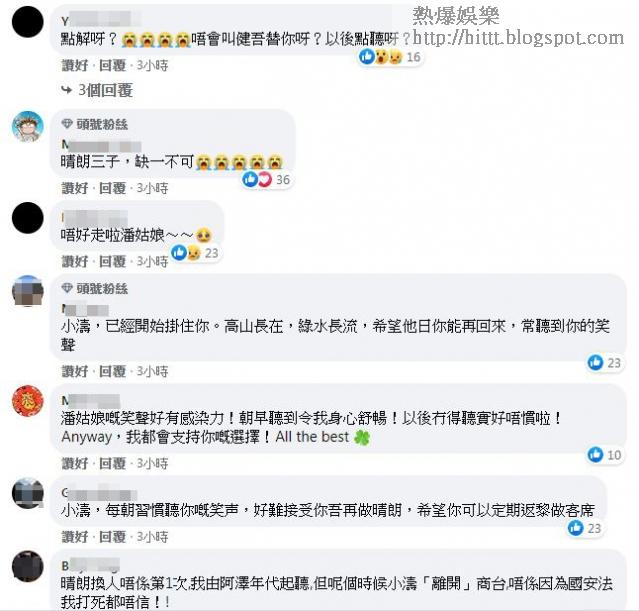Image resolution: width=639 pixels, height=611 pixels.
Task: Open commenter name above 晴朗換人唔係第1次
Action: [x=90, y=565]
